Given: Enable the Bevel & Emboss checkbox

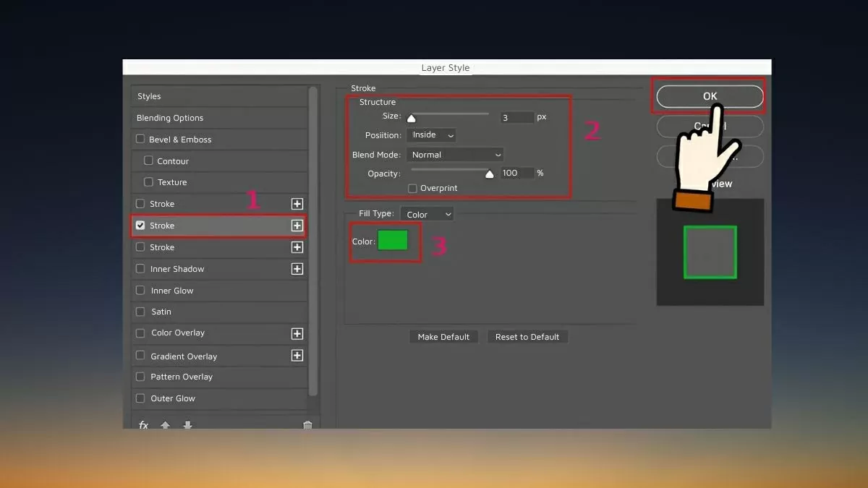Looking at the screenshot, I should coord(140,140).
